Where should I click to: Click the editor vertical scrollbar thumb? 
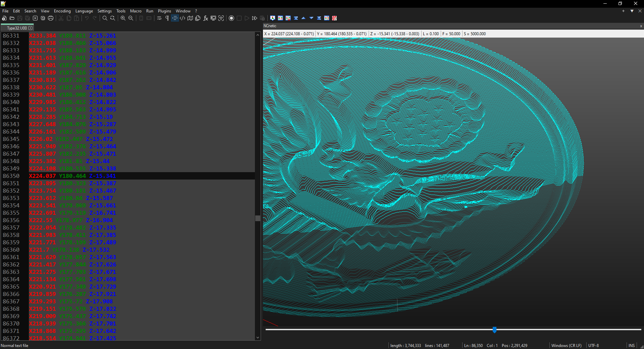tap(258, 218)
